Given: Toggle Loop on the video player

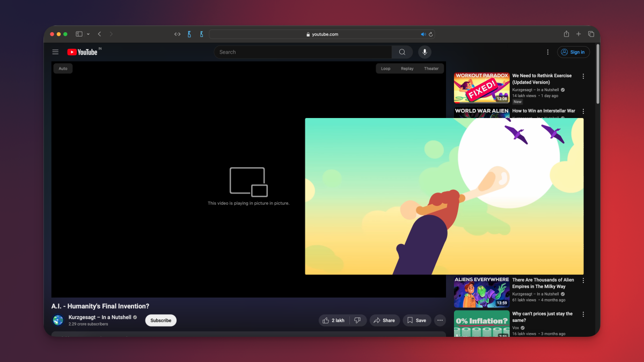Looking at the screenshot, I should coord(386,69).
